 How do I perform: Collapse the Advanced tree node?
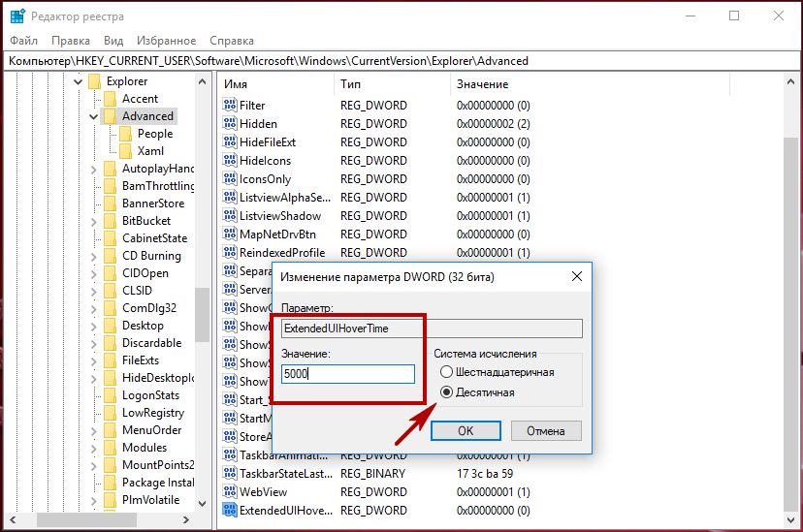coord(94,116)
